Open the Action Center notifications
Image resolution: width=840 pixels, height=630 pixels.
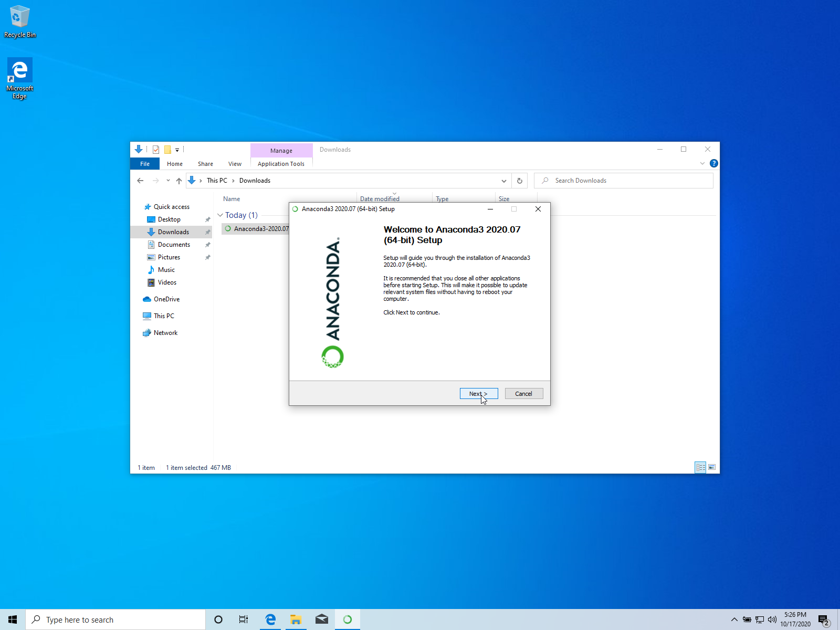[824, 620]
